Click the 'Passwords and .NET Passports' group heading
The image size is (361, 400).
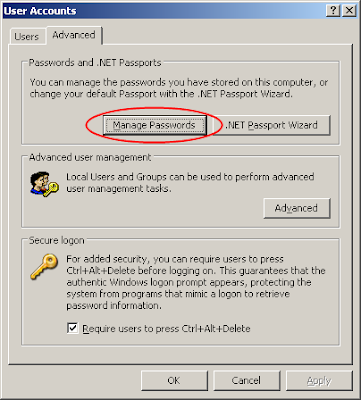95,63
